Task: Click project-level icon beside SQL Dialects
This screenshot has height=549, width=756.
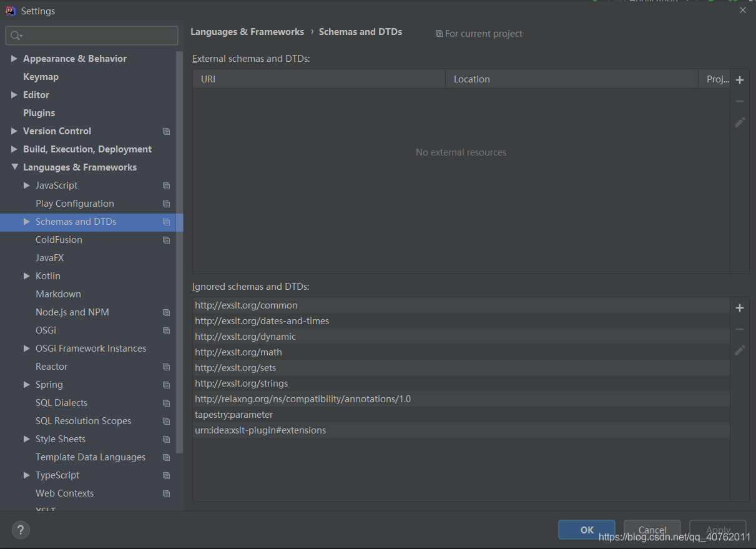Action: (x=166, y=403)
